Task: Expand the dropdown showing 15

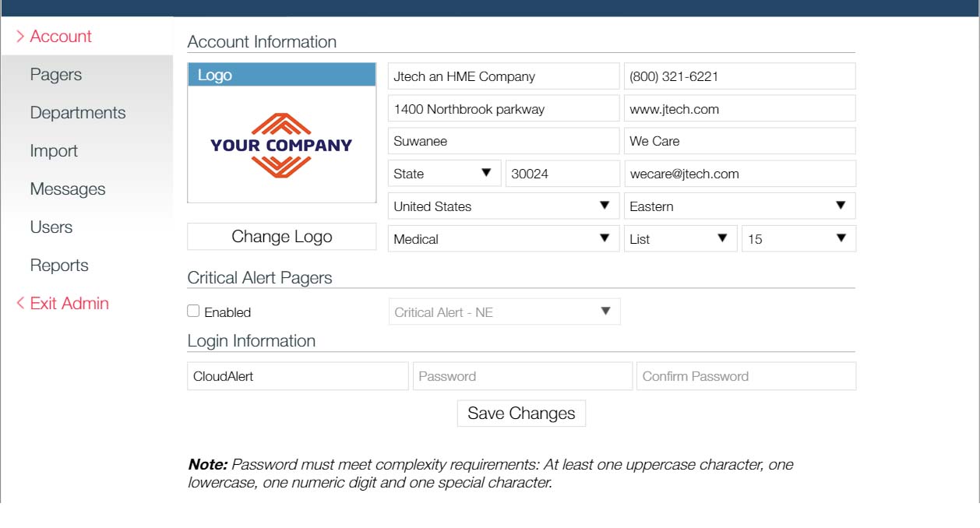Action: 798,239
